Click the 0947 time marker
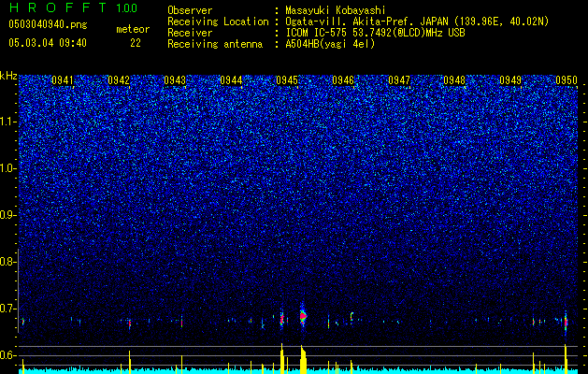Image resolution: width=588 pixels, height=374 pixels. 399,80
